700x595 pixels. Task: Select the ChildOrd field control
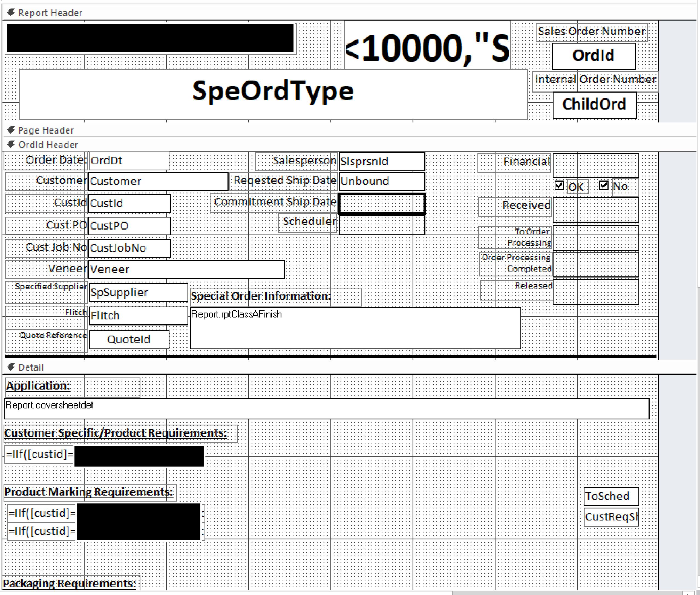(595, 105)
